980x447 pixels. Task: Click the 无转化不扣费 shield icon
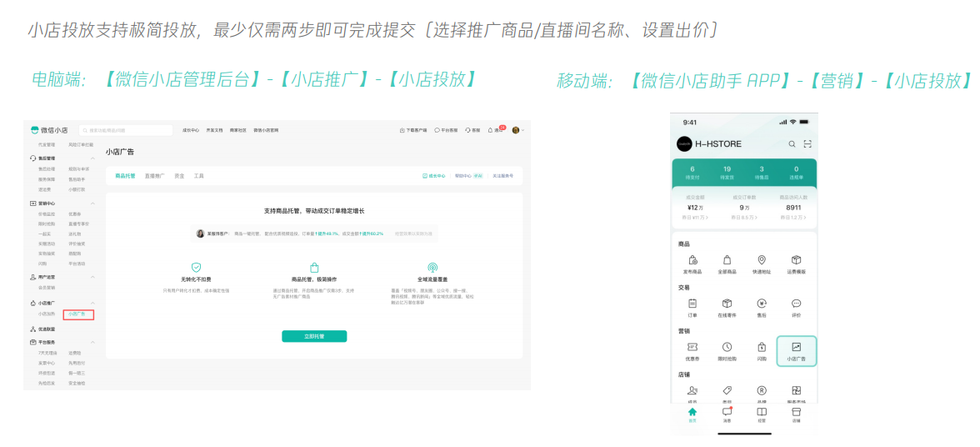[x=197, y=267]
